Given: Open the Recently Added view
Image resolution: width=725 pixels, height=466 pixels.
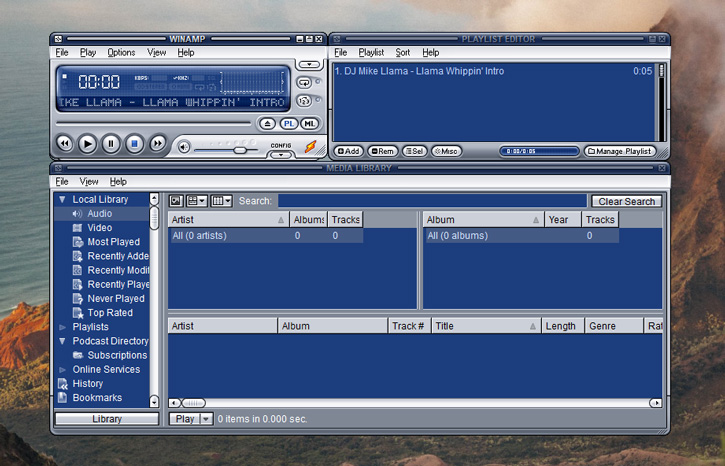Looking at the screenshot, I should click(x=118, y=256).
